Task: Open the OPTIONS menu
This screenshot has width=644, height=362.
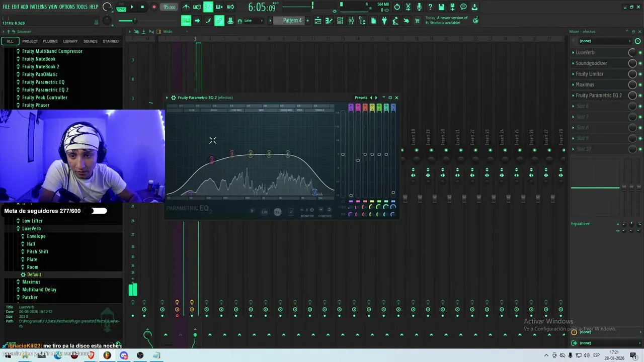Action: point(67,7)
